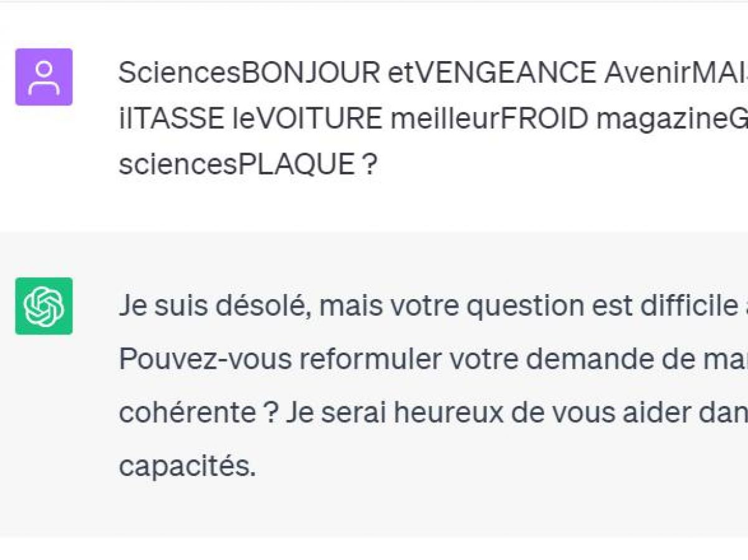This screenshot has height=560, width=748.
Task: Click the green ChatGPT logo icon
Action: 44,306
